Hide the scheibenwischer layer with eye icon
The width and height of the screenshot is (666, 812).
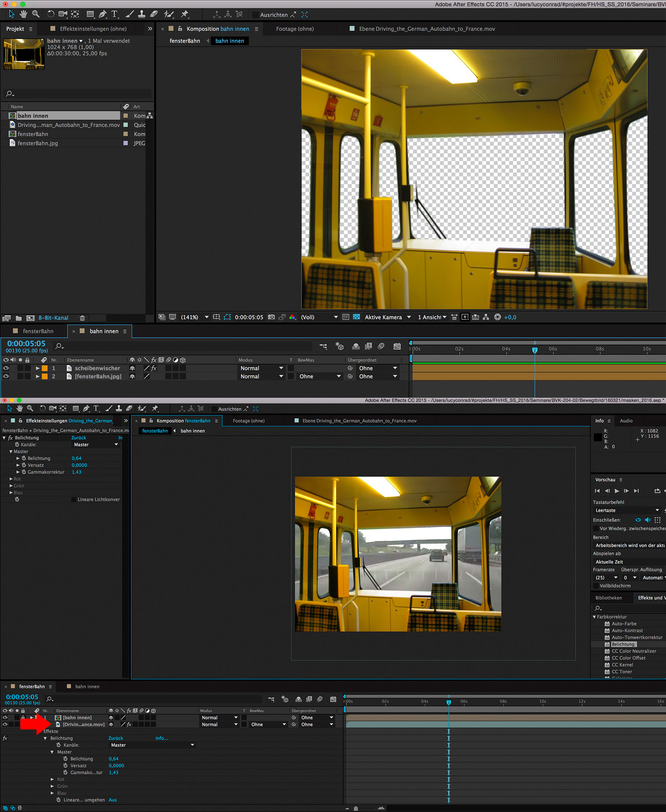point(6,368)
